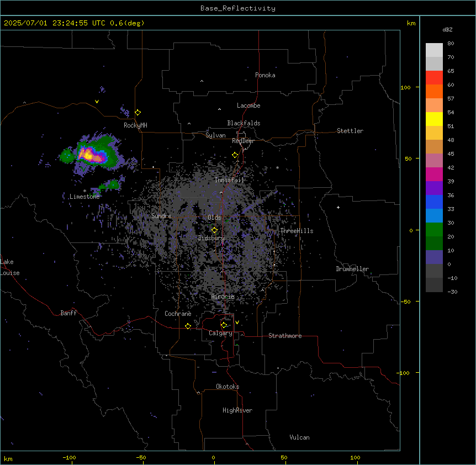Click the -30 value on the dBZ legend
Viewport: 476px width, 465px height.
pyautogui.click(x=452, y=292)
